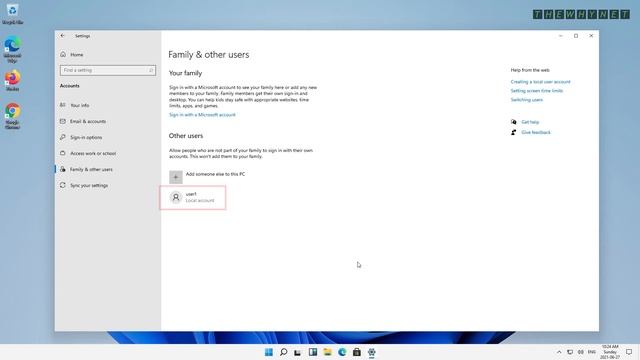Click Sign in with a Microsoft account link

(202, 115)
